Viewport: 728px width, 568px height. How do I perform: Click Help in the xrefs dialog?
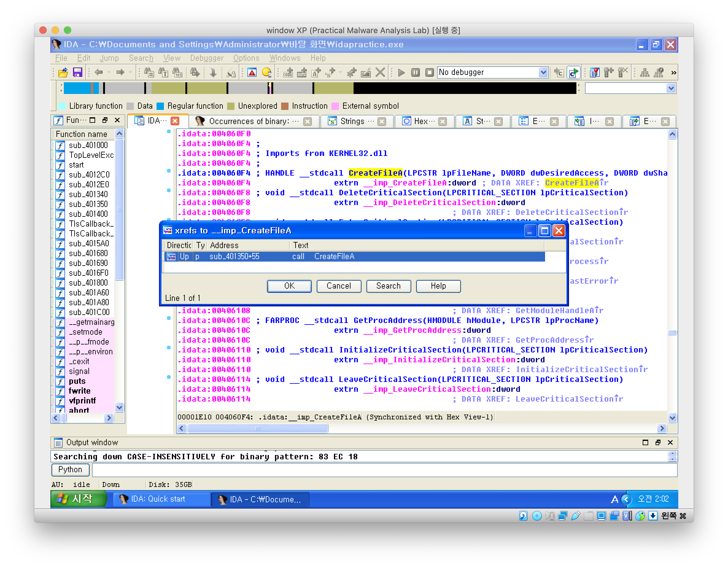438,286
